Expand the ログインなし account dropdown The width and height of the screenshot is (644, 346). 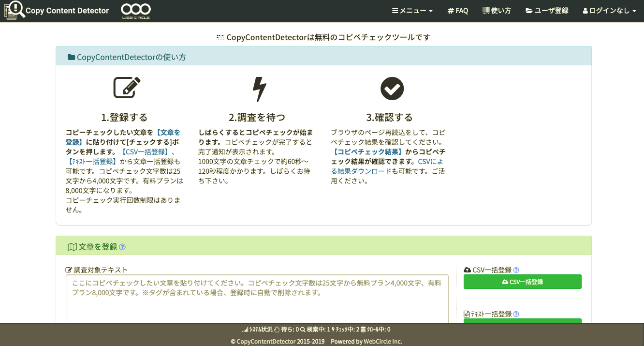609,11
